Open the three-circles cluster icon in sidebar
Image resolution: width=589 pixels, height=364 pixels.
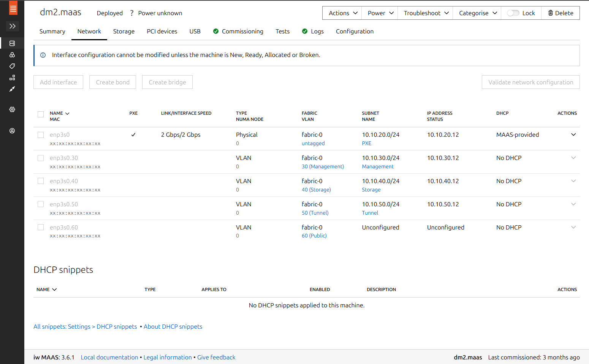click(x=12, y=55)
